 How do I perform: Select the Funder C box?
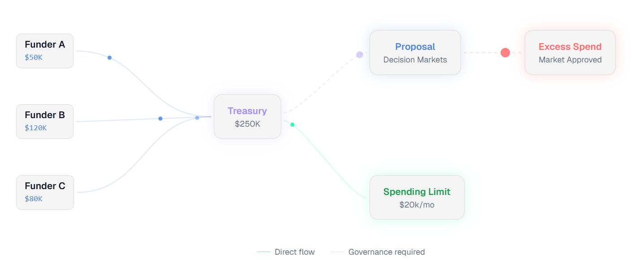tap(45, 192)
